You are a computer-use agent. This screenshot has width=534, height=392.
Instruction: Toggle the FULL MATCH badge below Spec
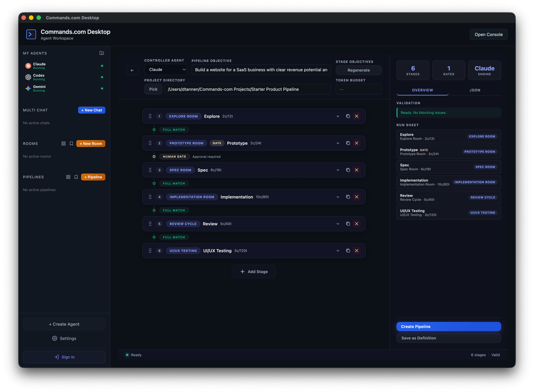point(174,183)
